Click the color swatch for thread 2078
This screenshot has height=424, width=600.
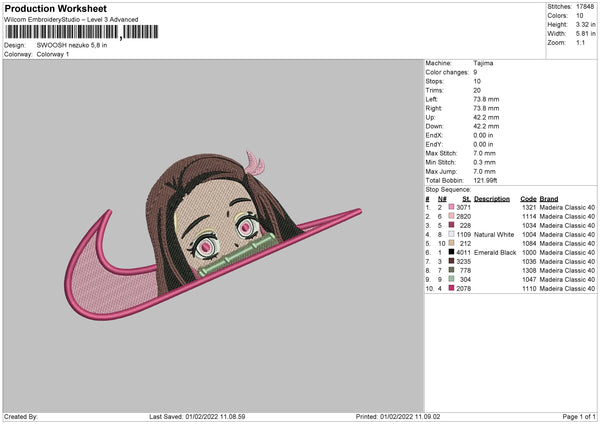point(451,288)
